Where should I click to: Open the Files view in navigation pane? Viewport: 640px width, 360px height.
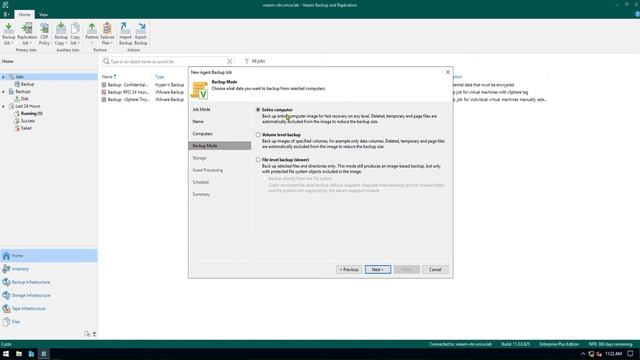pyautogui.click(x=49, y=322)
